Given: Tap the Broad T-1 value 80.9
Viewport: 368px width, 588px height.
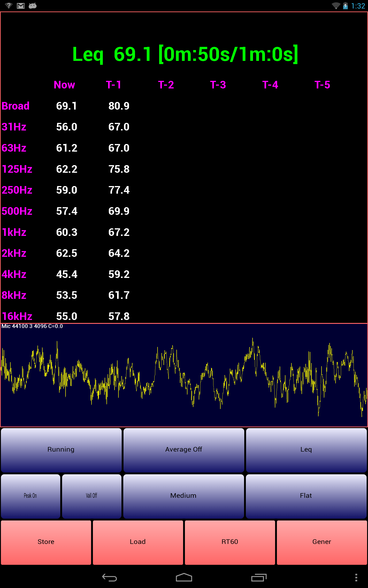Looking at the screenshot, I should point(119,106).
